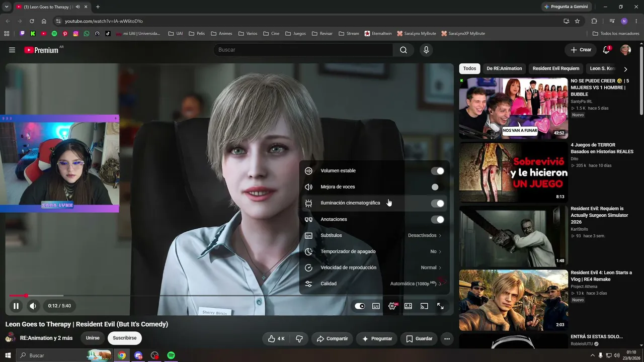Screen dimensions: 644x362
Task: Enter fullscreen mode
Action: (x=440, y=306)
